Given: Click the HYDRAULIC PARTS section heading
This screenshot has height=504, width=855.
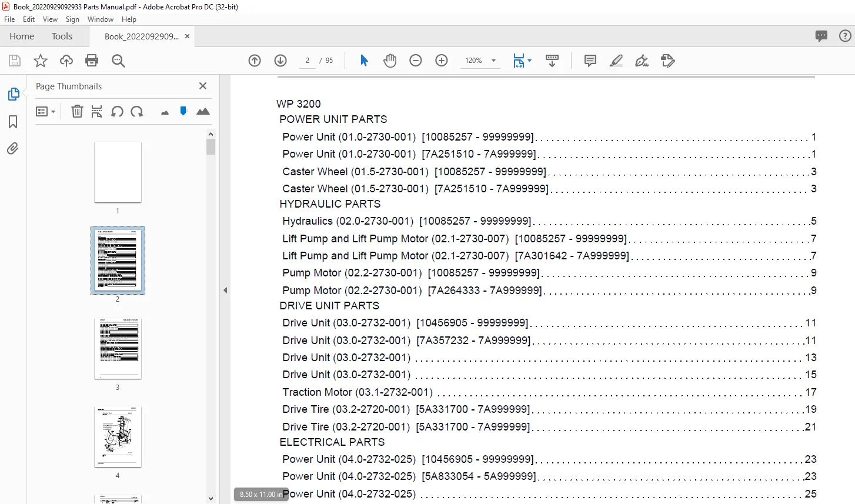Looking at the screenshot, I should pyautogui.click(x=330, y=204).
